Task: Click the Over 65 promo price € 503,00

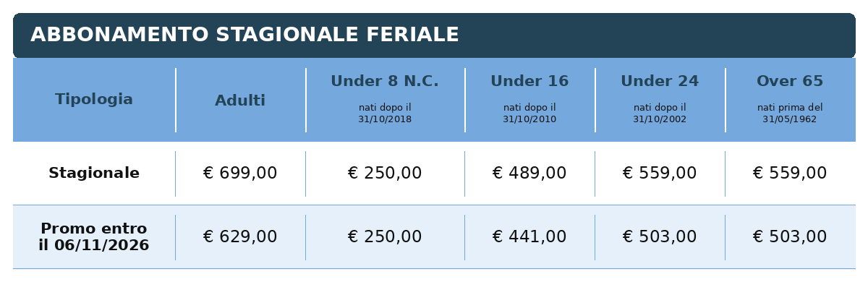Action: point(790,237)
